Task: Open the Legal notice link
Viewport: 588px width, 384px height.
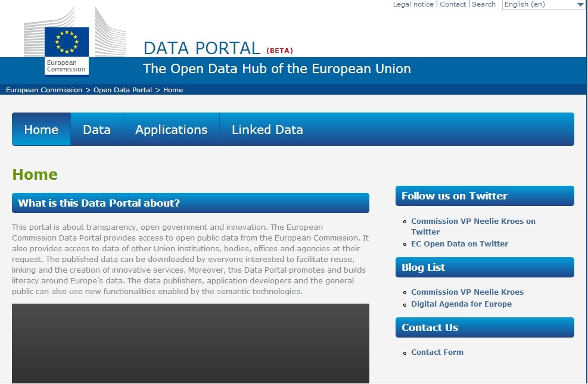Action: pyautogui.click(x=413, y=4)
